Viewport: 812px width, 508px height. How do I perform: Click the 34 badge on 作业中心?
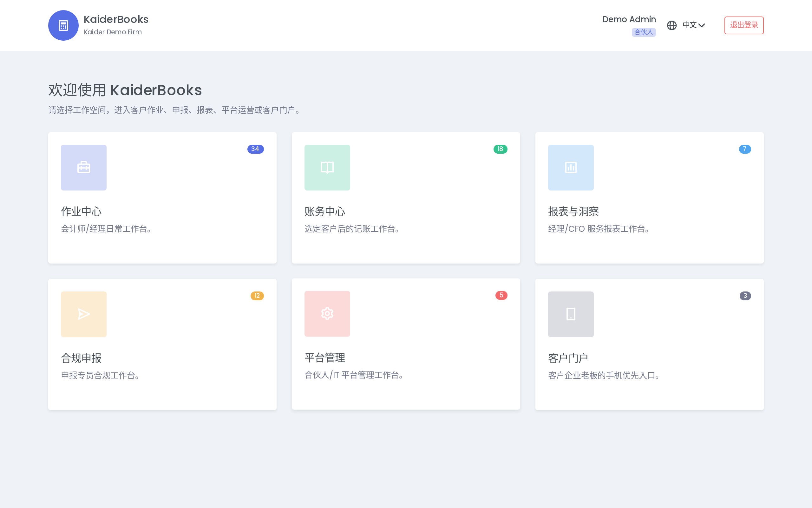255,149
